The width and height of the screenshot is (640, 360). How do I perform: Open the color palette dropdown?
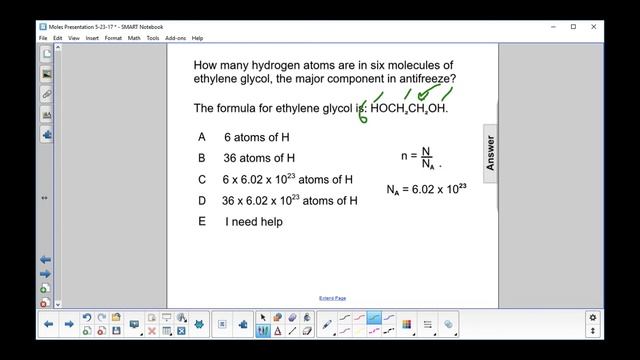pos(407,324)
